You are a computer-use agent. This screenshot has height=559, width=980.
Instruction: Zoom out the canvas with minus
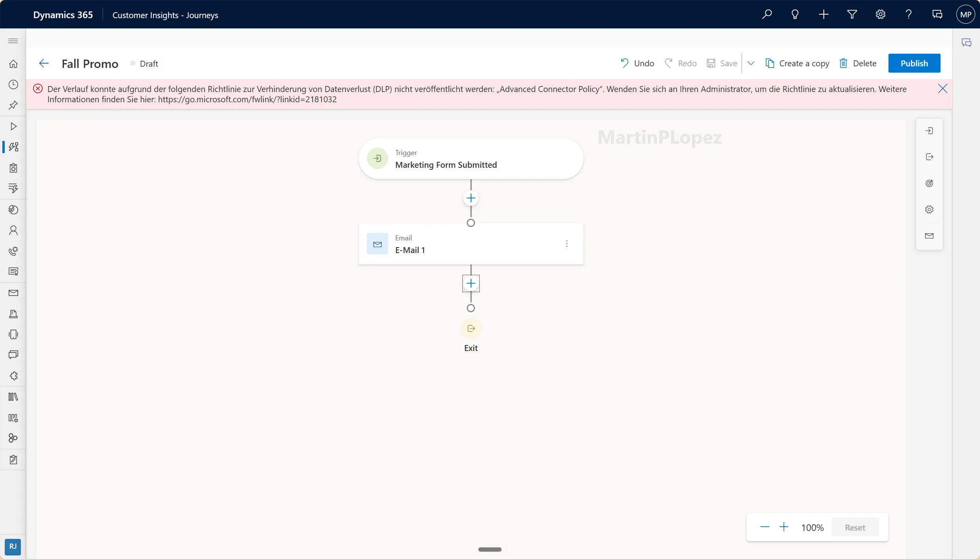pyautogui.click(x=765, y=527)
